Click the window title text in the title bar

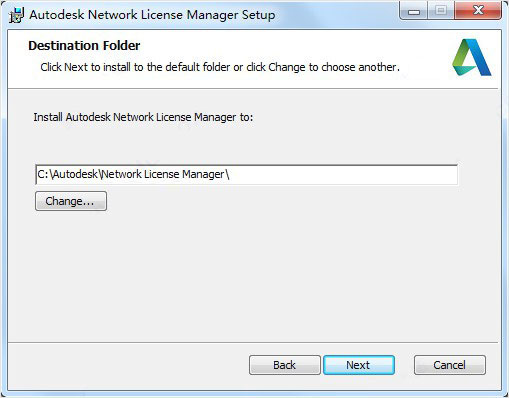pyautogui.click(x=152, y=15)
